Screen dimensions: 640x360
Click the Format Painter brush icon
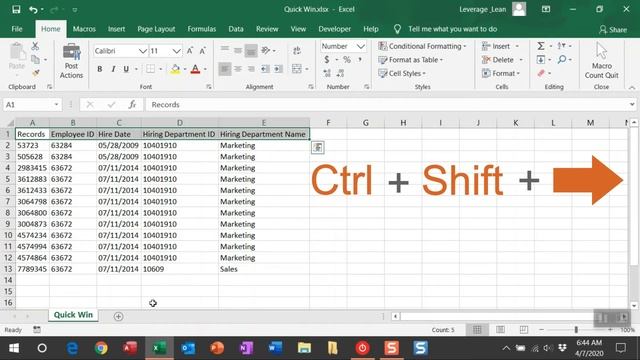36,73
